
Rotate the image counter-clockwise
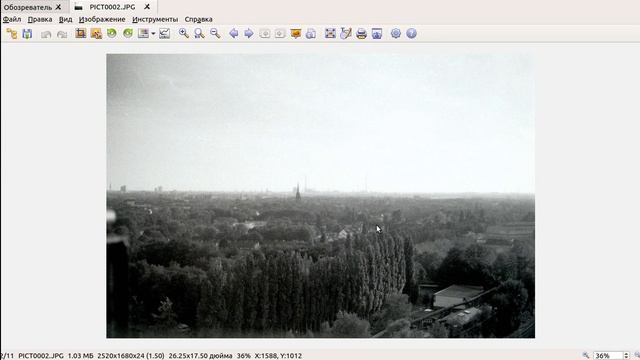[x=111, y=33]
